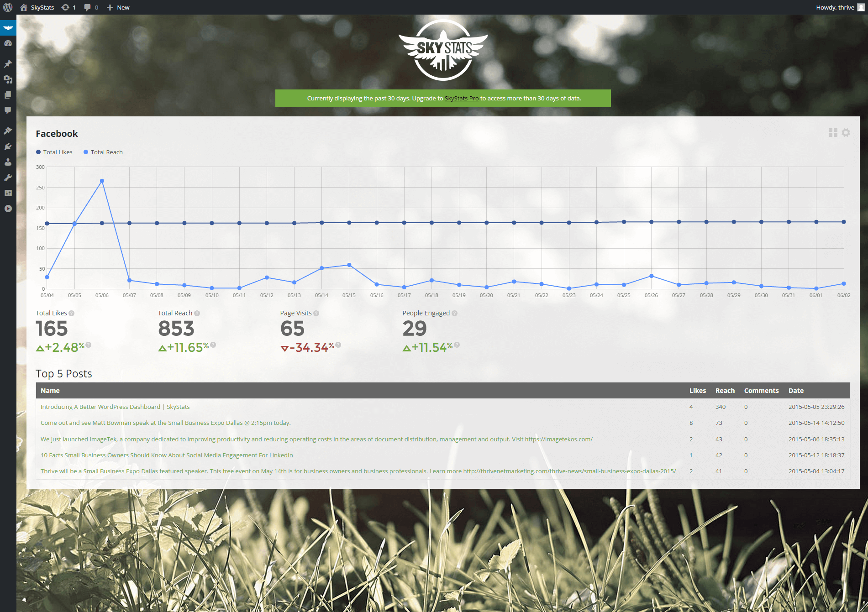Open comments count in the admin bar
Viewport: 868px width, 612px height.
[x=91, y=7]
